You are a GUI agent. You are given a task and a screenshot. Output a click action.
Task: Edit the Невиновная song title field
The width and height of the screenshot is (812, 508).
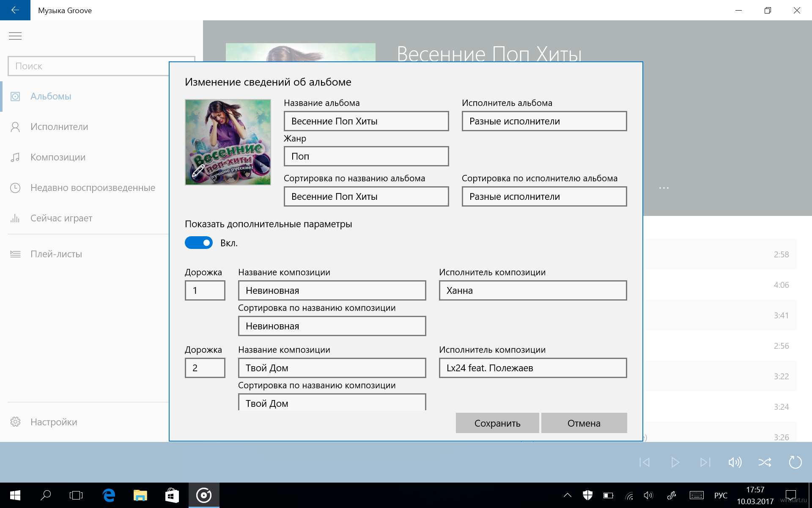(x=332, y=290)
